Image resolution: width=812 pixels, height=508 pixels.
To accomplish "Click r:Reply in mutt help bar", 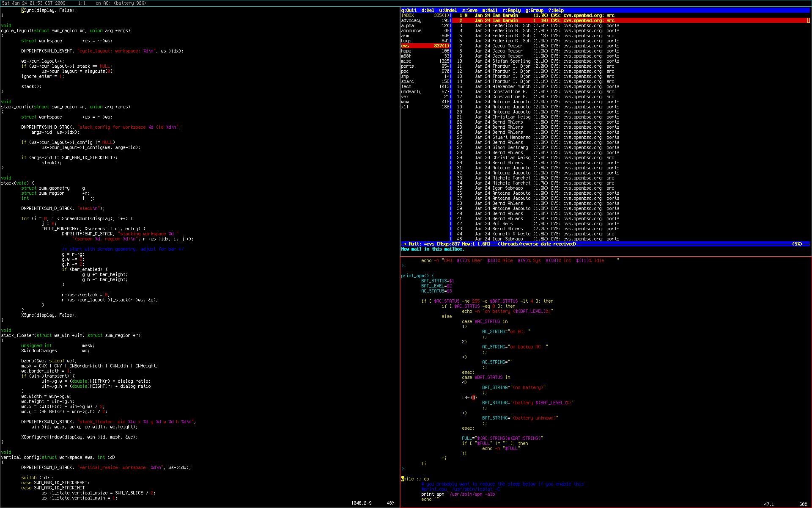I will tap(511, 10).
